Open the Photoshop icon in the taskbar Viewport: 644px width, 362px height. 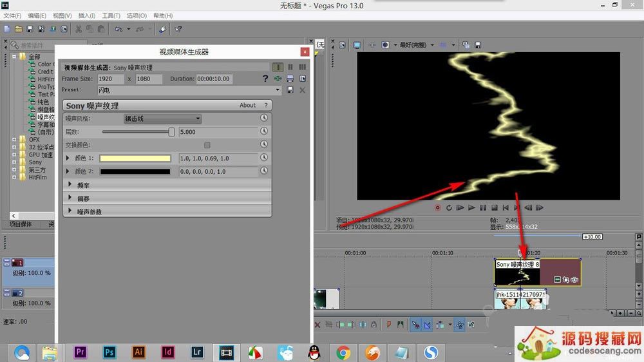coord(109,352)
